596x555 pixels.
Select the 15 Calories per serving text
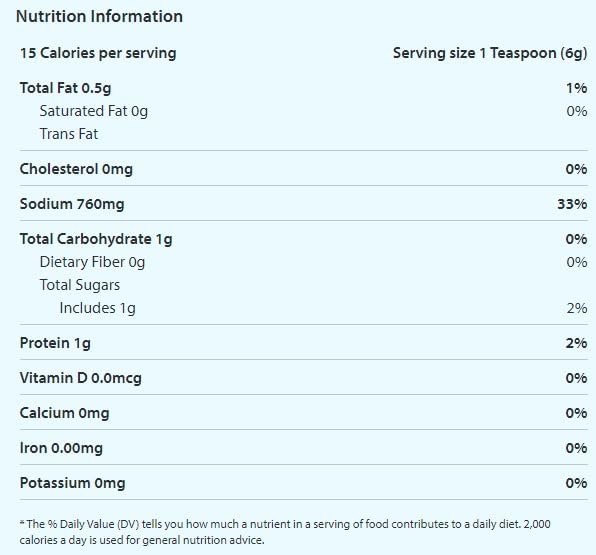tap(98, 53)
